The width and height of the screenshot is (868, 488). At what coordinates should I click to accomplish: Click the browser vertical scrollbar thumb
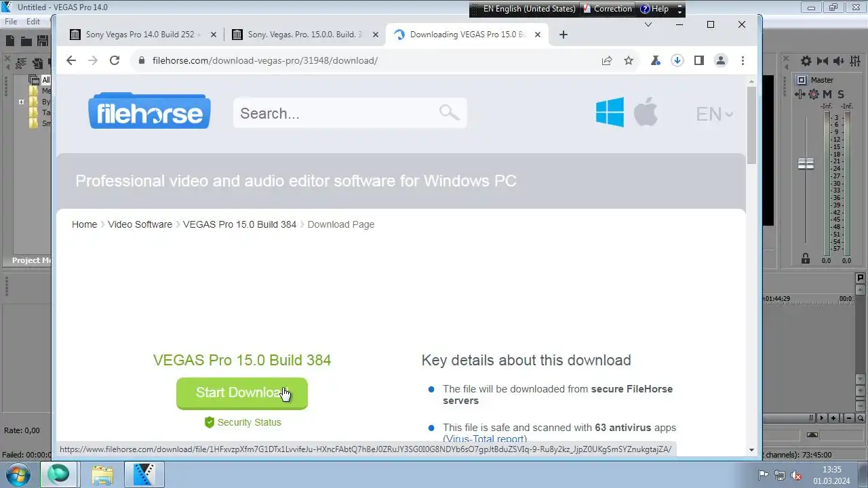751,125
